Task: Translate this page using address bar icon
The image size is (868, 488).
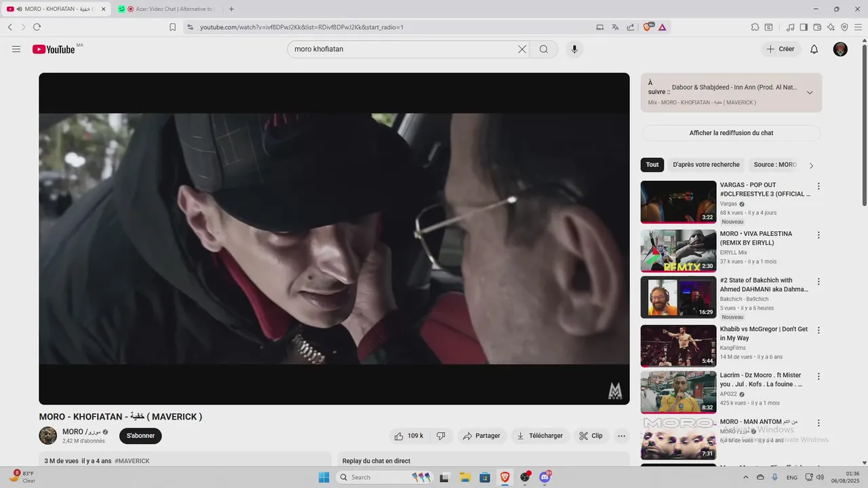Action: coord(615,27)
